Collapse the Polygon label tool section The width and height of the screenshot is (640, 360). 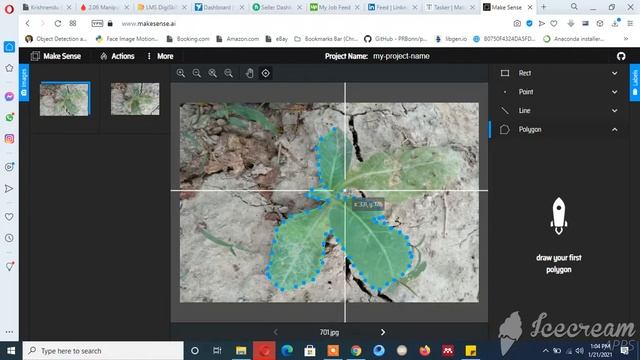(559, 129)
